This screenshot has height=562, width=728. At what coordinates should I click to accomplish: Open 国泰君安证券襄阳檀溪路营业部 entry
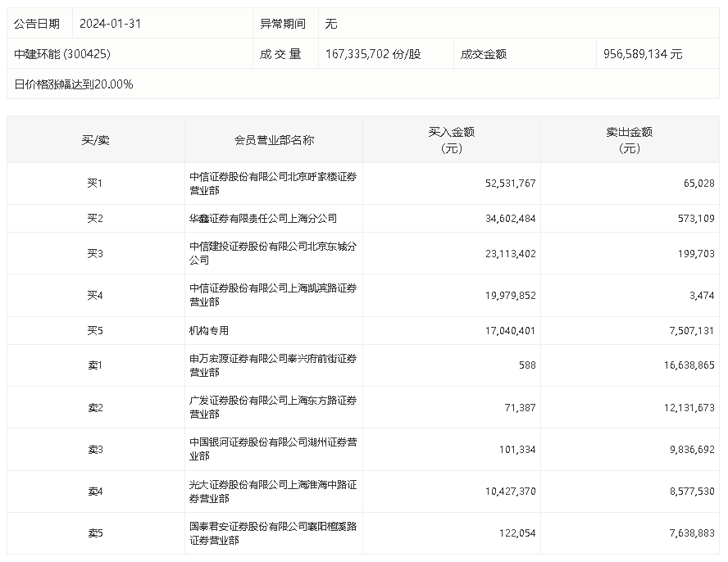point(273,533)
